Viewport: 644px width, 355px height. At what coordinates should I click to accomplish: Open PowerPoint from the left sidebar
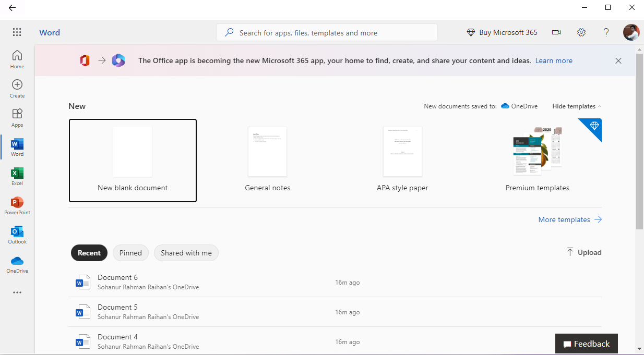(17, 205)
